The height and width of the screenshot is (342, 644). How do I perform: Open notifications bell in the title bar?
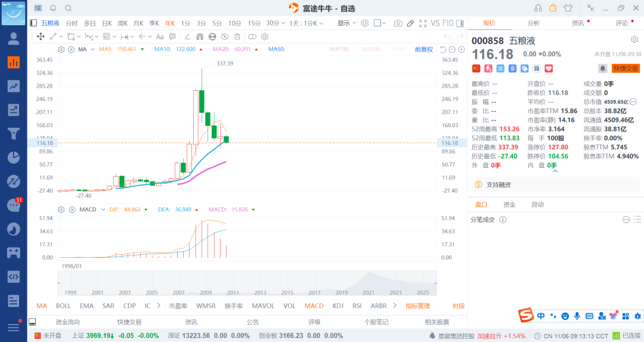click(x=53, y=8)
